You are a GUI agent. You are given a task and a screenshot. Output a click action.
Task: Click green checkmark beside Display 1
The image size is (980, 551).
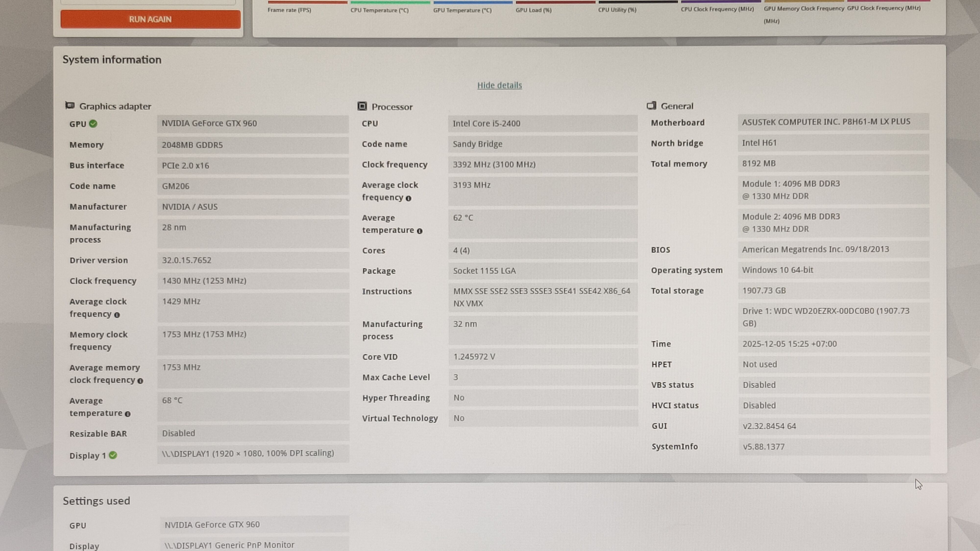(x=113, y=455)
